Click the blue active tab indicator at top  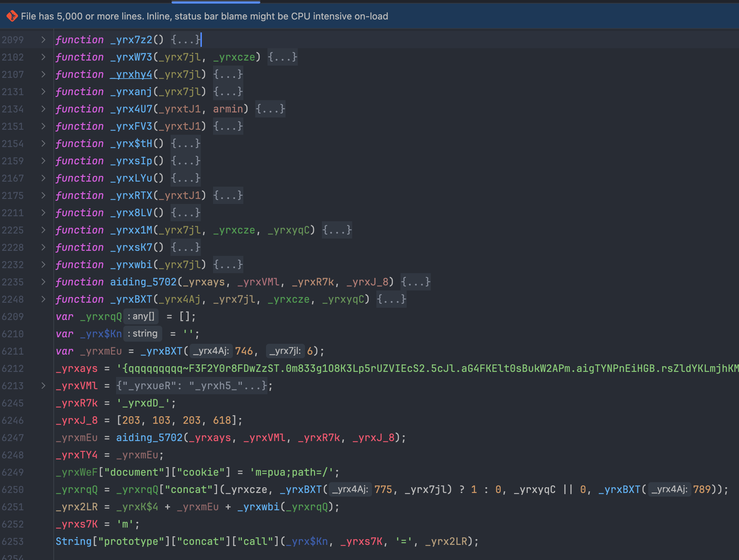coord(216,2)
